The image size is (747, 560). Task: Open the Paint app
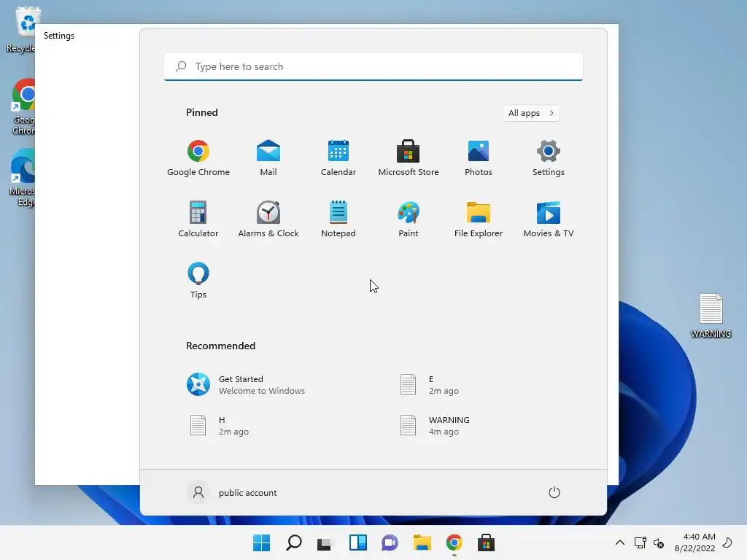409,219
